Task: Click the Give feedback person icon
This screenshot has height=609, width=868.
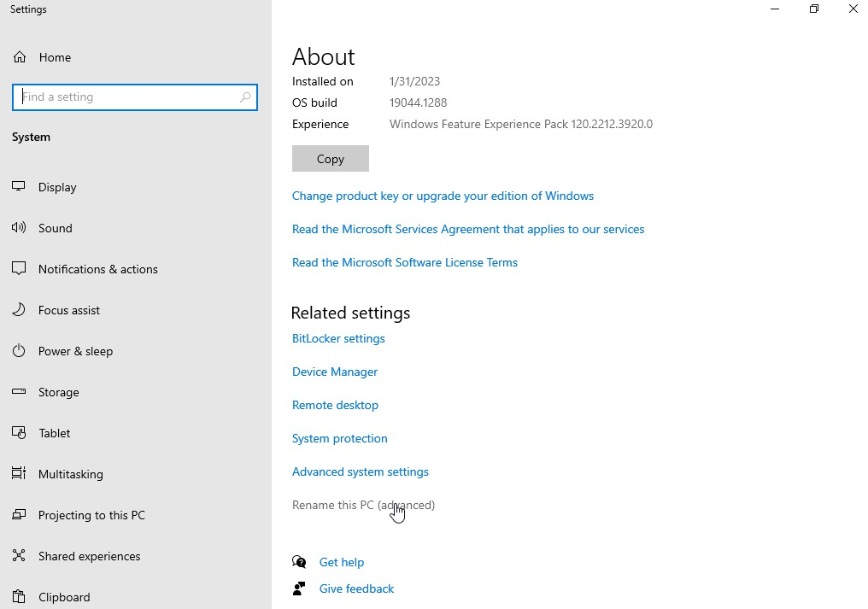Action: [299, 589]
